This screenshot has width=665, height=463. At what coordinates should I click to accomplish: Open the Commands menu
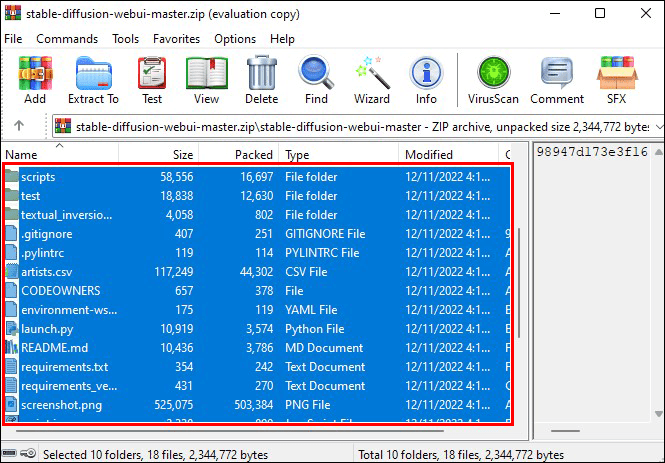(x=67, y=39)
